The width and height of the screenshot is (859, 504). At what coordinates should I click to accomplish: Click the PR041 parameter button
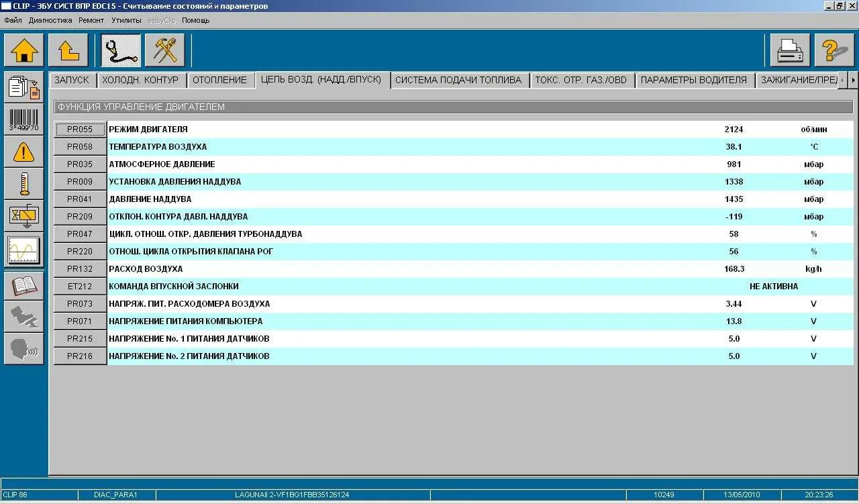click(80, 199)
